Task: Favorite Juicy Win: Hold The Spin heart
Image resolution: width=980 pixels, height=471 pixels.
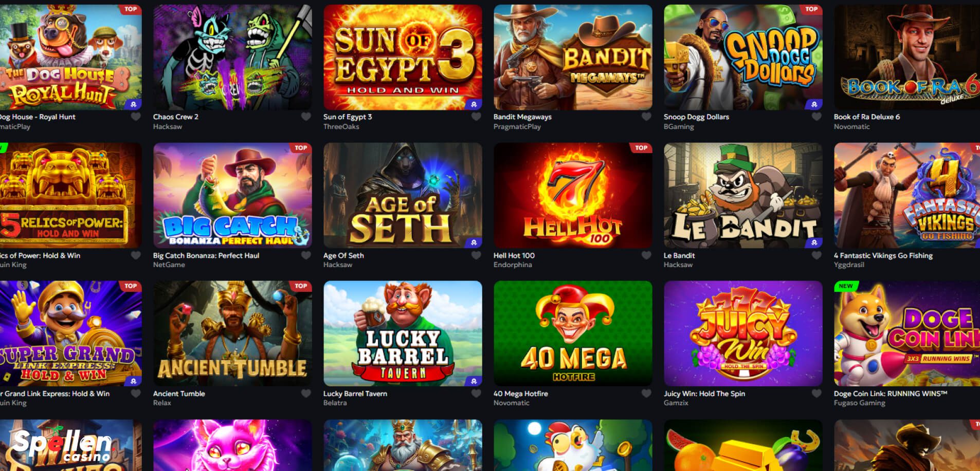Action: click(816, 393)
